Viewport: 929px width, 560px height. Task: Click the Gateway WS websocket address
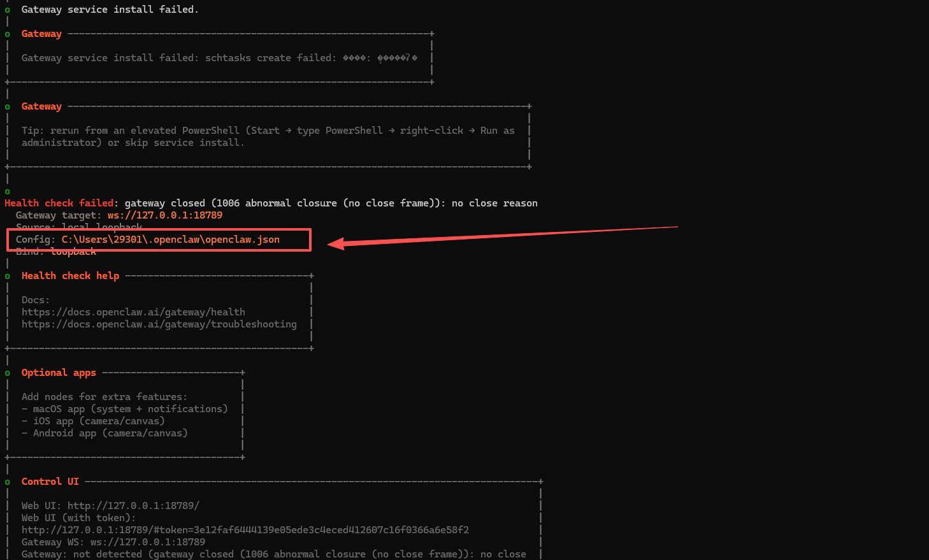coord(147,542)
